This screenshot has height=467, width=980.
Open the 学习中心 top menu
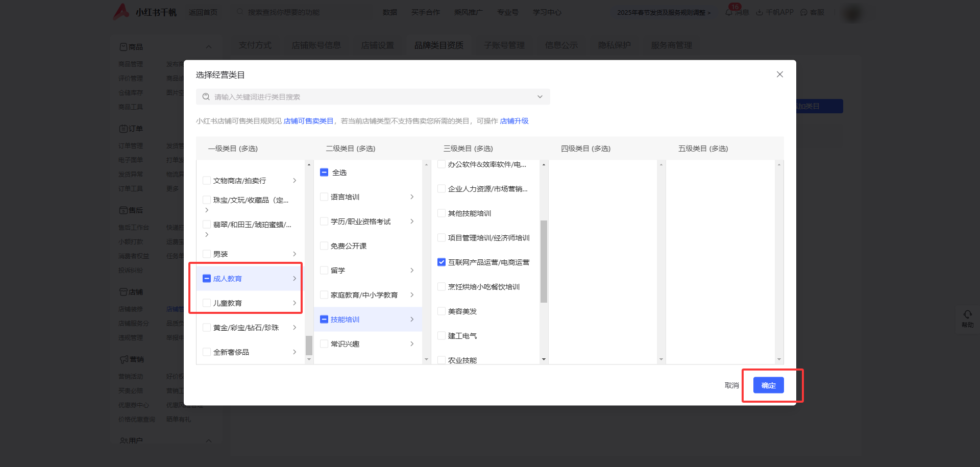[x=547, y=12]
